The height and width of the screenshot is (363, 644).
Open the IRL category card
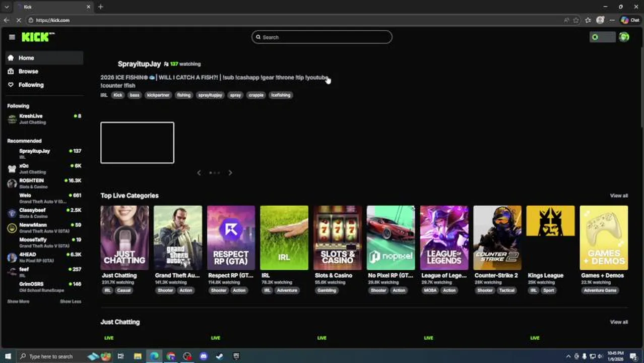point(284,238)
